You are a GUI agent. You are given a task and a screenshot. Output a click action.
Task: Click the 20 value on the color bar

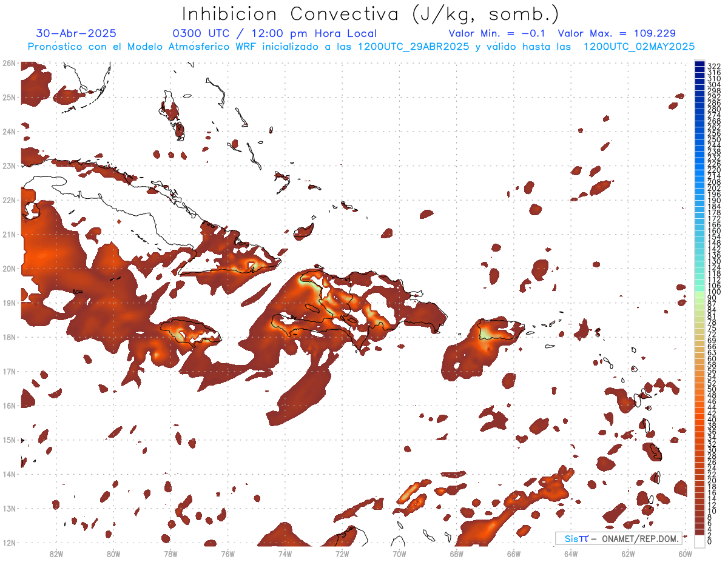click(x=712, y=480)
